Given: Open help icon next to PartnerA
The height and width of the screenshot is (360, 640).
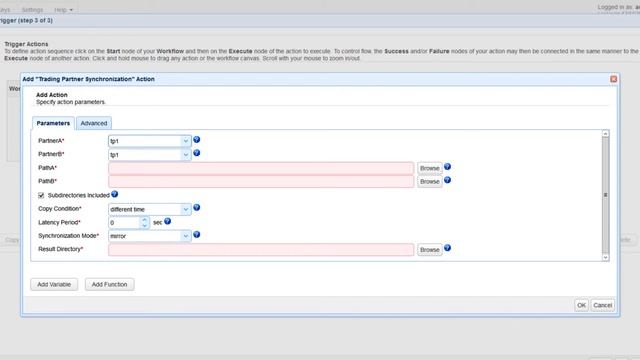Looking at the screenshot, I should (x=197, y=140).
